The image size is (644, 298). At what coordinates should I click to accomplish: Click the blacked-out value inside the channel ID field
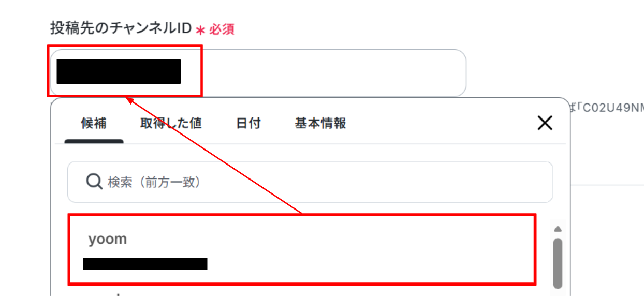point(119,71)
